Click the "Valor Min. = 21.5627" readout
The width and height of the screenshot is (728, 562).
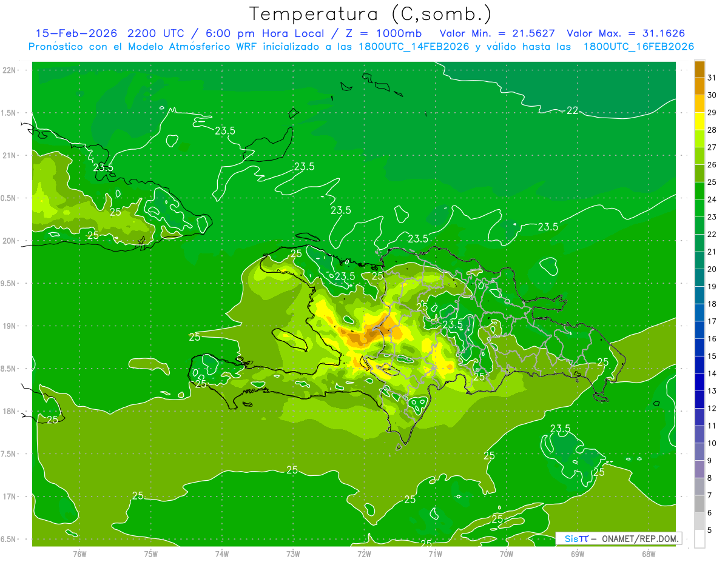(x=497, y=33)
